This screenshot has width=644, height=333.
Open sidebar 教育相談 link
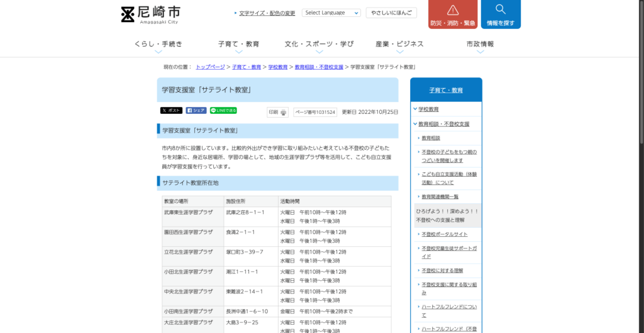tap(431, 138)
